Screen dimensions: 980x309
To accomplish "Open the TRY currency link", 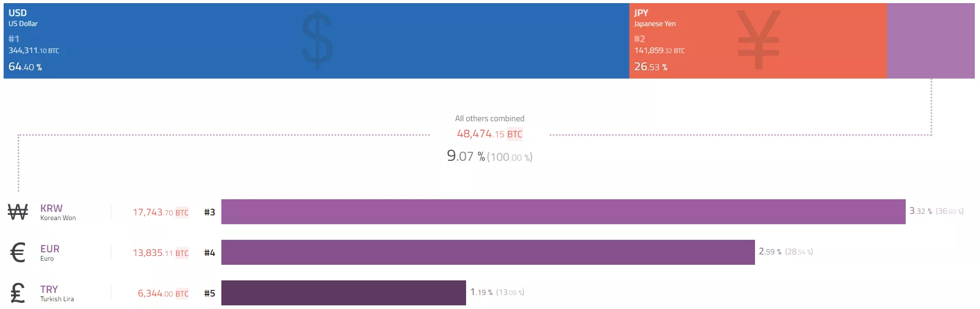I will click(49, 289).
